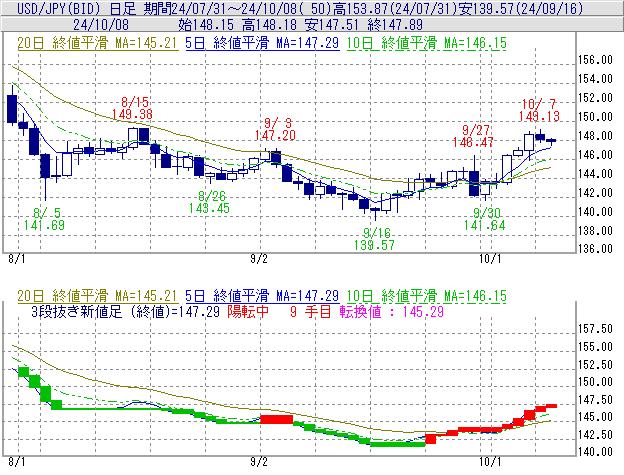624x475 pixels.
Task: Click the red 陽転中 status text
Action: (248, 311)
